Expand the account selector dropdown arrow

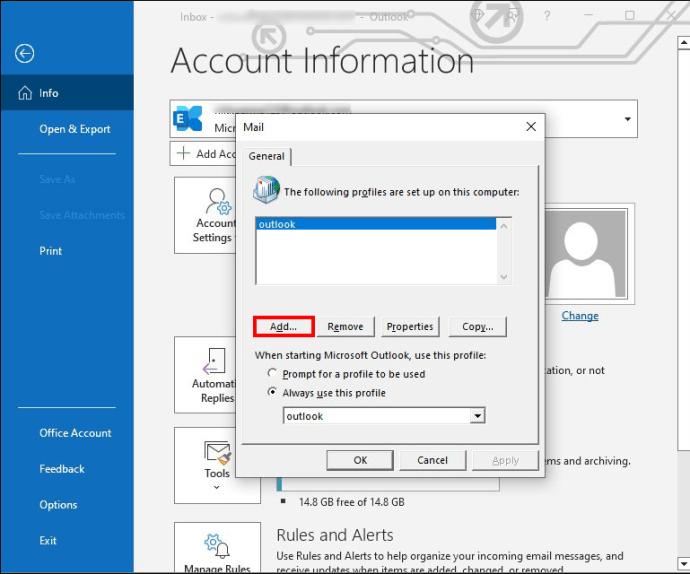628,119
